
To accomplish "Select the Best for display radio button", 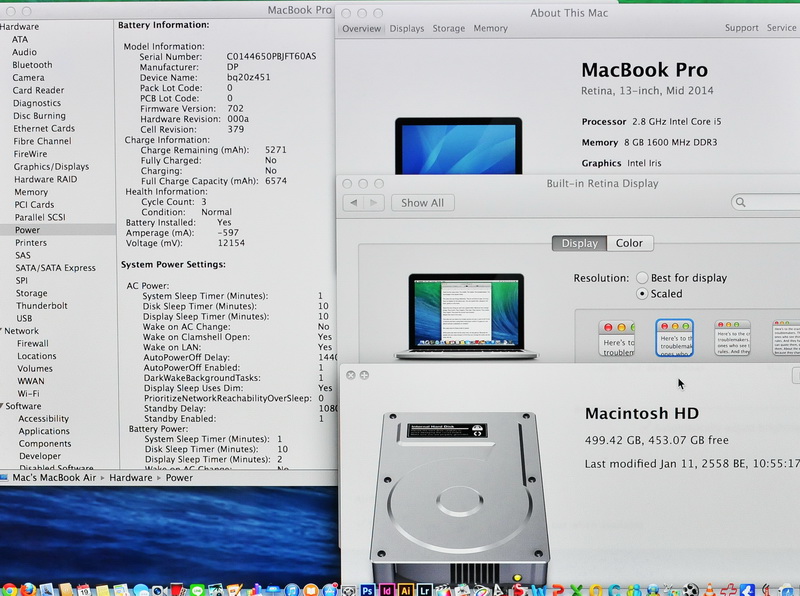I will 642,278.
